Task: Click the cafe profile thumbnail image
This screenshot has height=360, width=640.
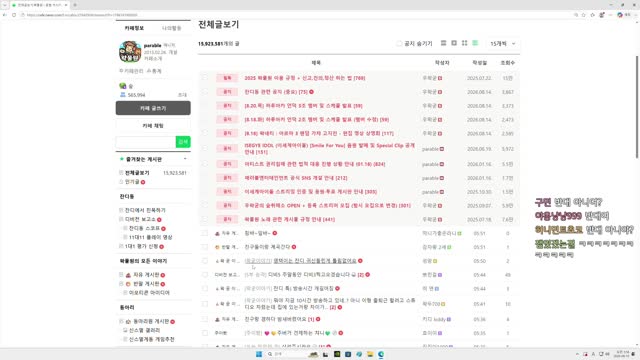Action: [x=130, y=51]
